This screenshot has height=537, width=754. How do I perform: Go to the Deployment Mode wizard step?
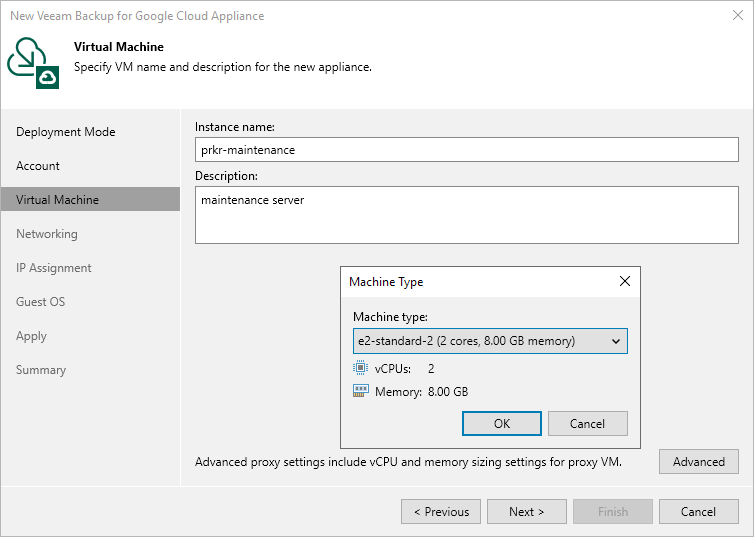(x=65, y=132)
